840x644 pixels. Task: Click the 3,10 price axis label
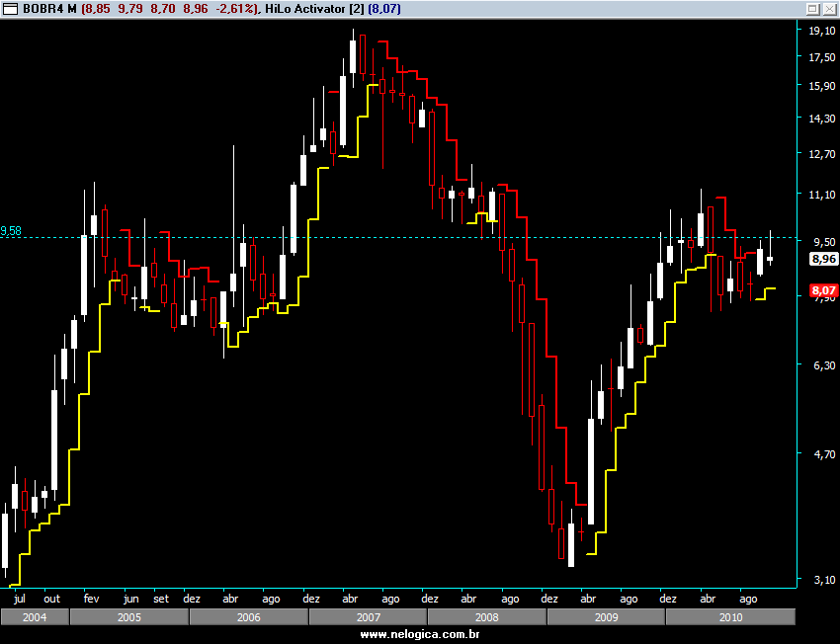click(824, 580)
